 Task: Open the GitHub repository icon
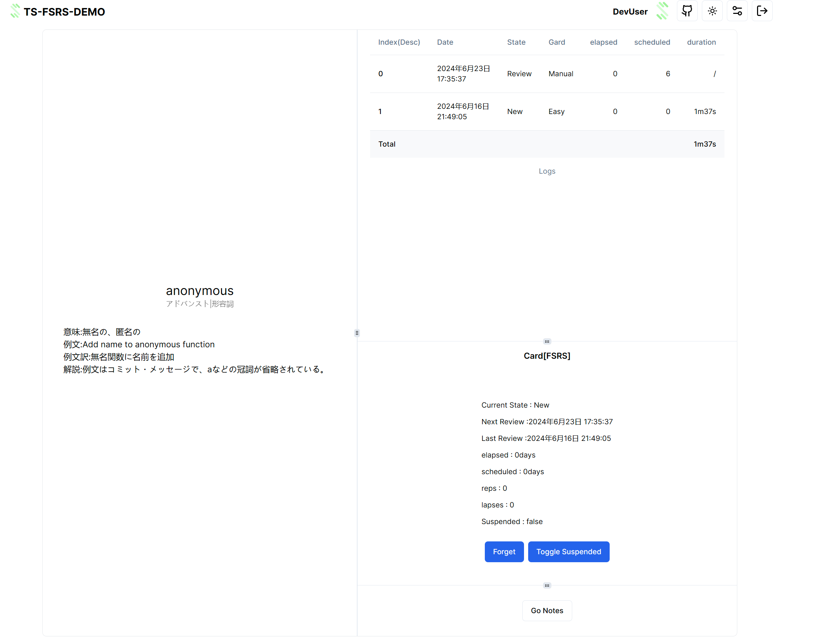[687, 11]
